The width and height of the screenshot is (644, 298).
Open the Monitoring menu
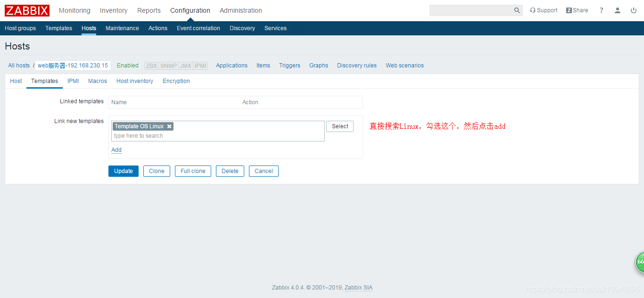(x=74, y=10)
